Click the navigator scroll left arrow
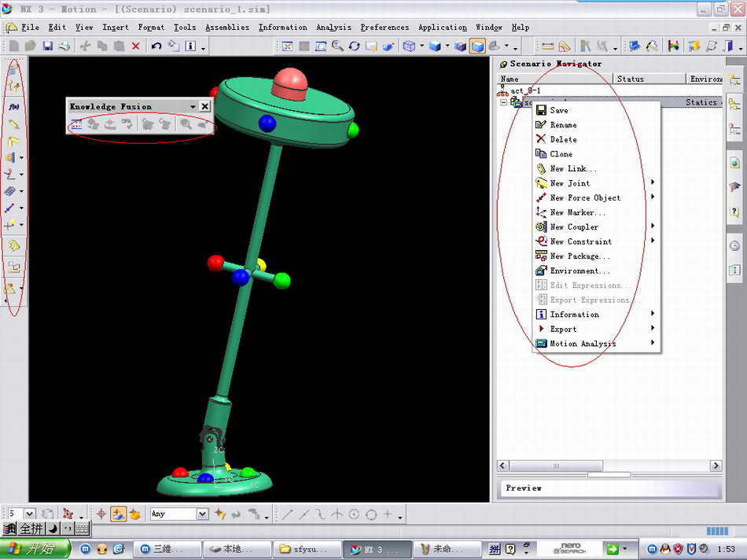 point(503,466)
